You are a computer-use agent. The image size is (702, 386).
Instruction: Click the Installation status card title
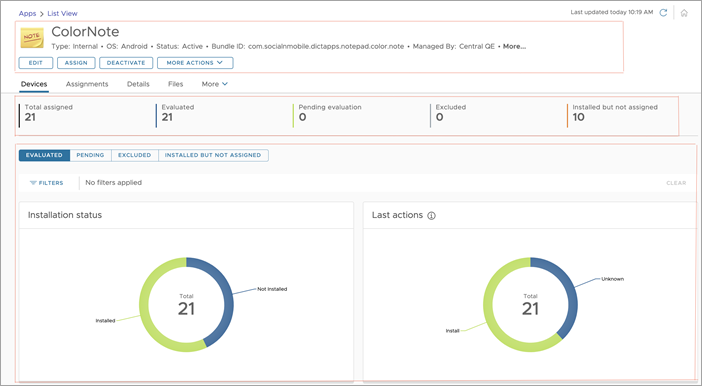(65, 215)
